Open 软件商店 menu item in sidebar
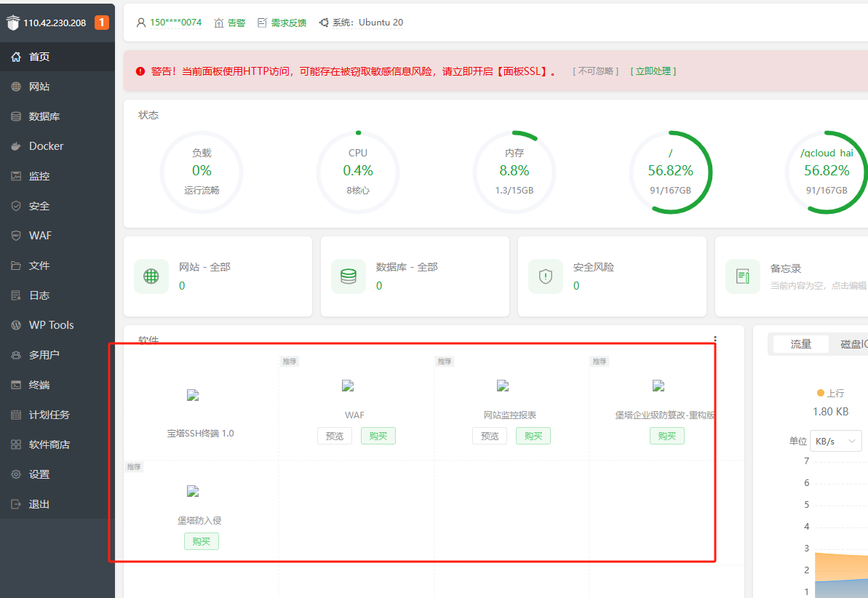The image size is (868, 598). pyautogui.click(x=57, y=444)
